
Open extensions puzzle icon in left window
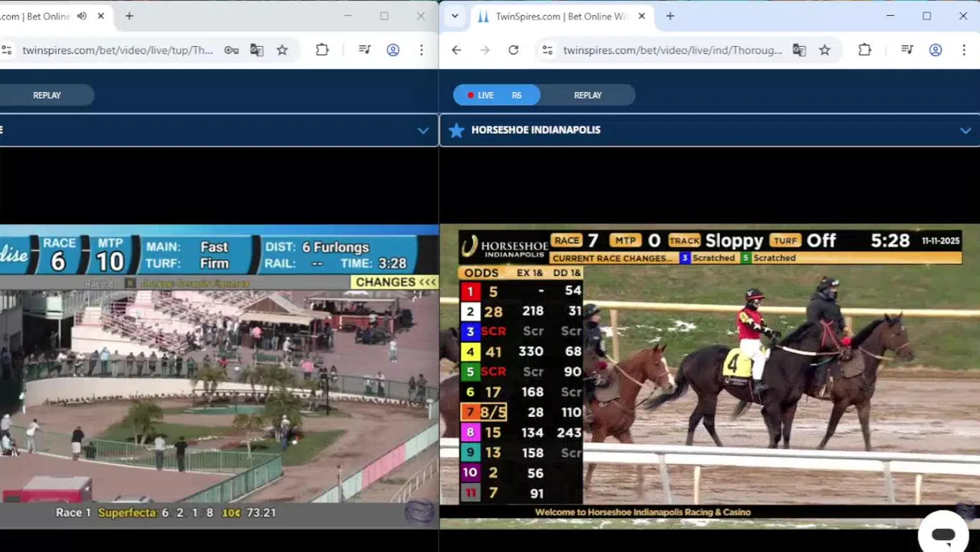click(x=322, y=50)
